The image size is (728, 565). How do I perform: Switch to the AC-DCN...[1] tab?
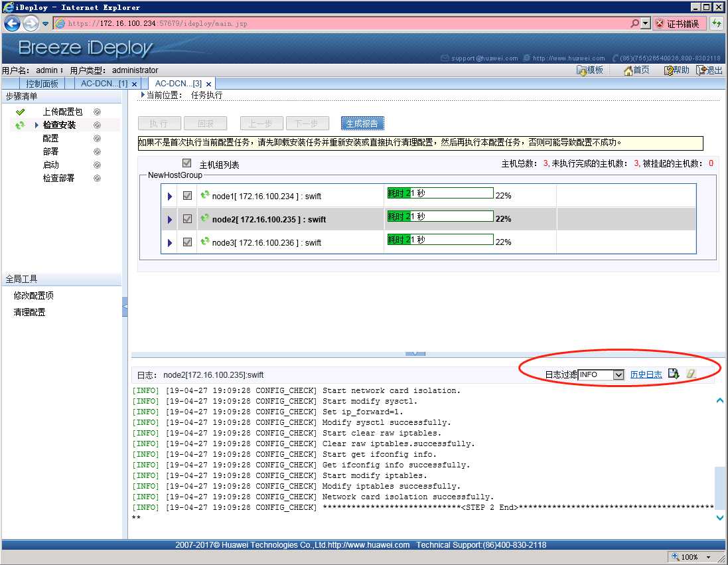104,84
